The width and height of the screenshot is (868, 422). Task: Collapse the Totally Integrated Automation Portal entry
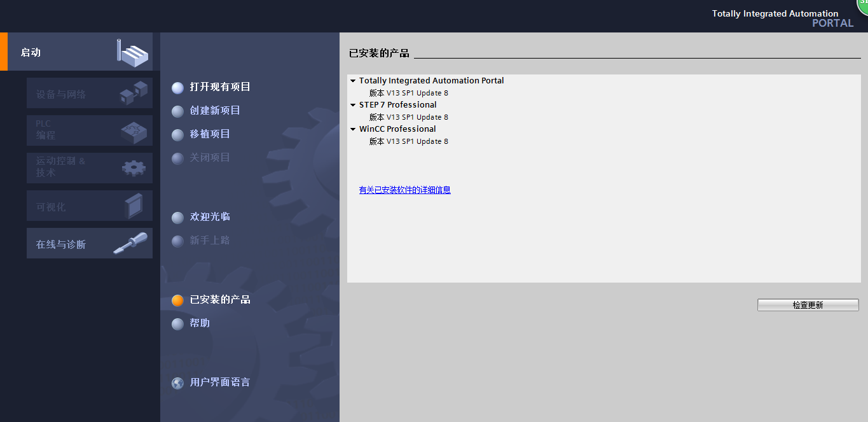[353, 81]
